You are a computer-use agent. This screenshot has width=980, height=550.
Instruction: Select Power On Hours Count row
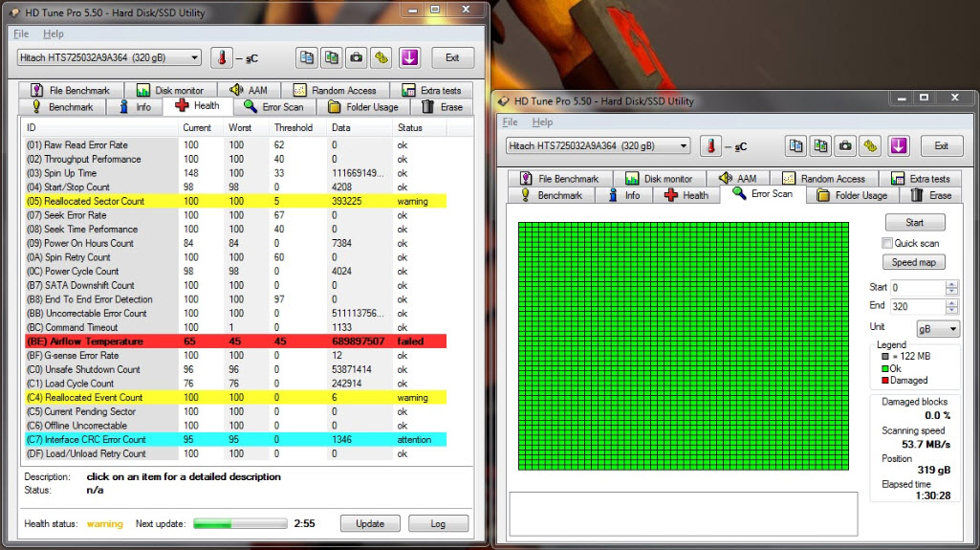(x=235, y=243)
